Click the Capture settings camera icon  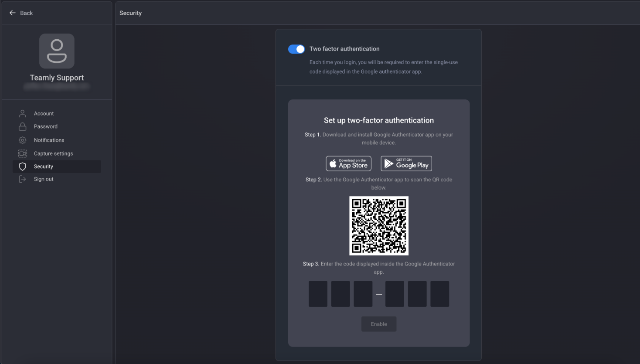pyautogui.click(x=23, y=153)
